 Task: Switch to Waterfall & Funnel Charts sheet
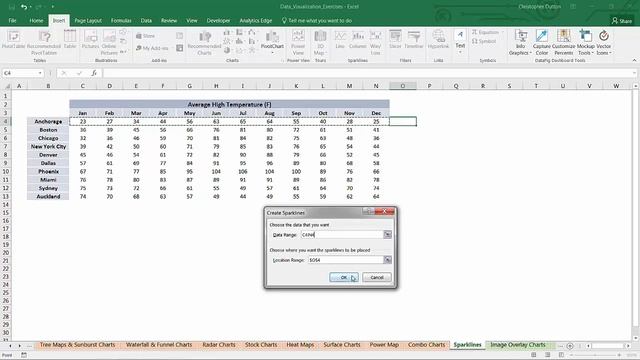tap(159, 345)
